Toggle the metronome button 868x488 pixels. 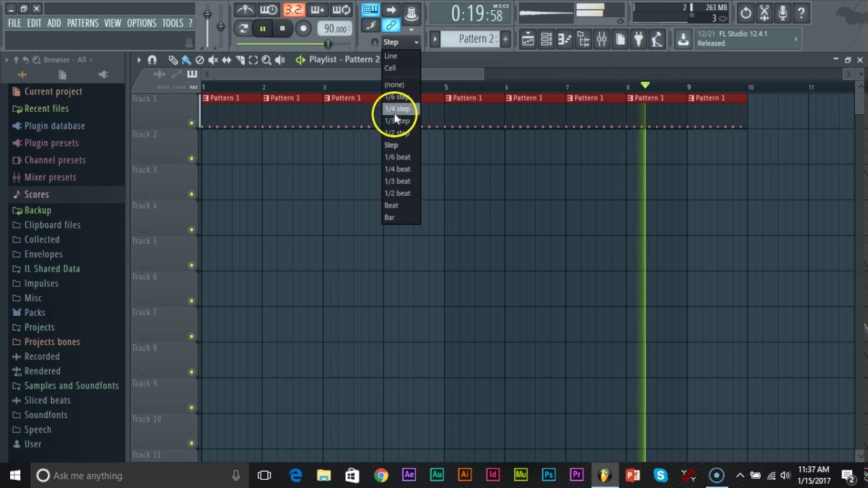[x=245, y=9]
